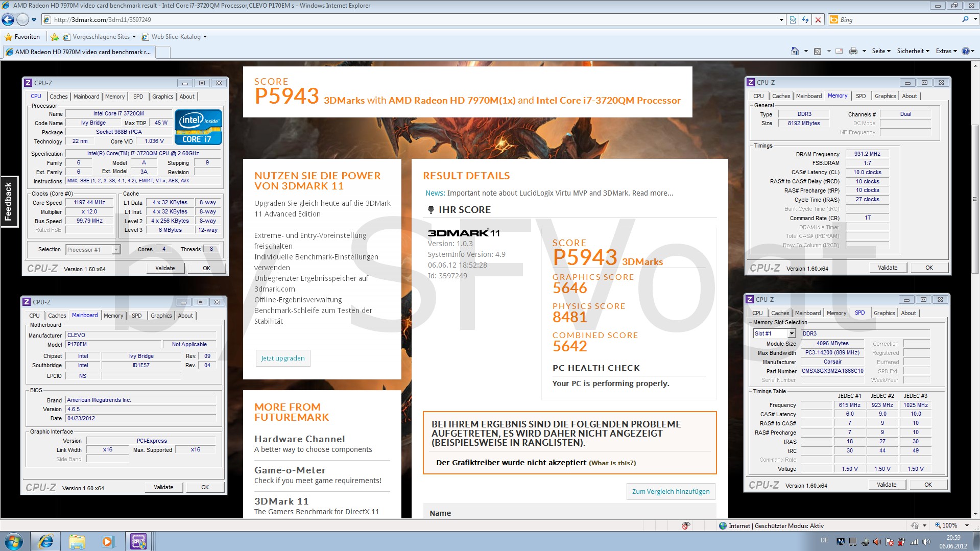Toggle Compatibility View icon in address bar
This screenshot has height=551, width=980.
coord(793,20)
